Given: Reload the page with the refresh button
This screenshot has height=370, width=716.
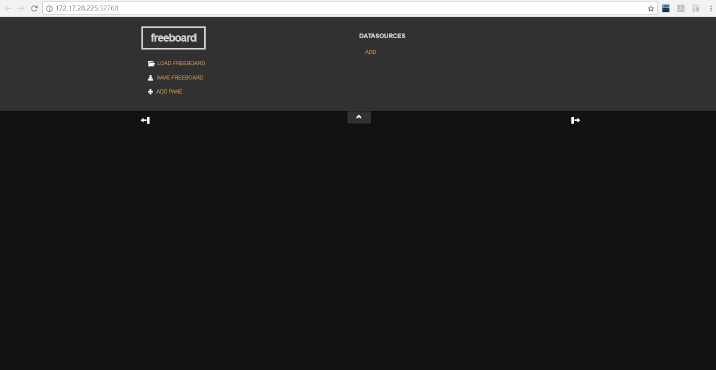Looking at the screenshot, I should point(34,8).
